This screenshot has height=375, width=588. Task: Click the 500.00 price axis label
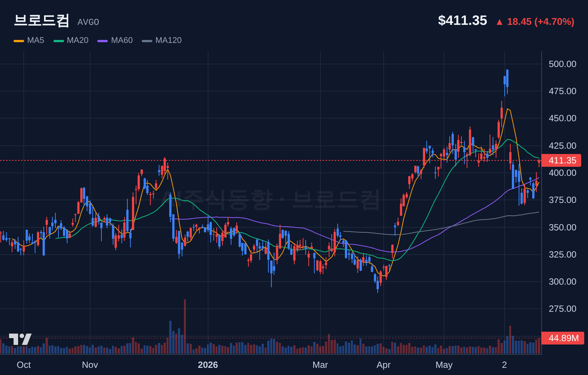562,64
